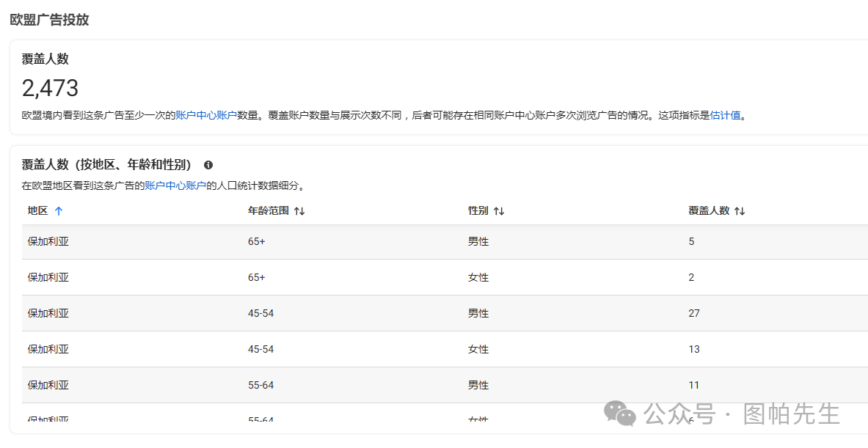Open 账户中心账户 link in the demographic breakdown description
This screenshot has height=448, width=868.
(x=175, y=186)
